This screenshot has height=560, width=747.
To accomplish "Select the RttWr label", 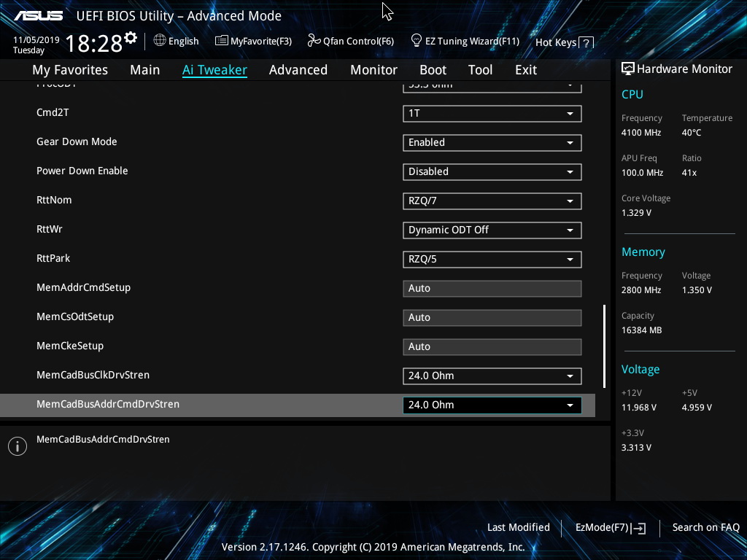I will tap(49, 229).
